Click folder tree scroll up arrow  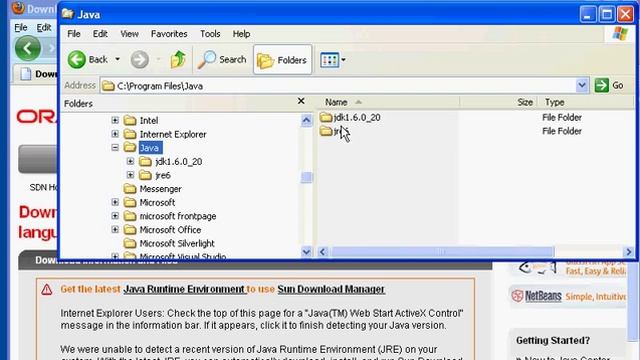[306, 120]
